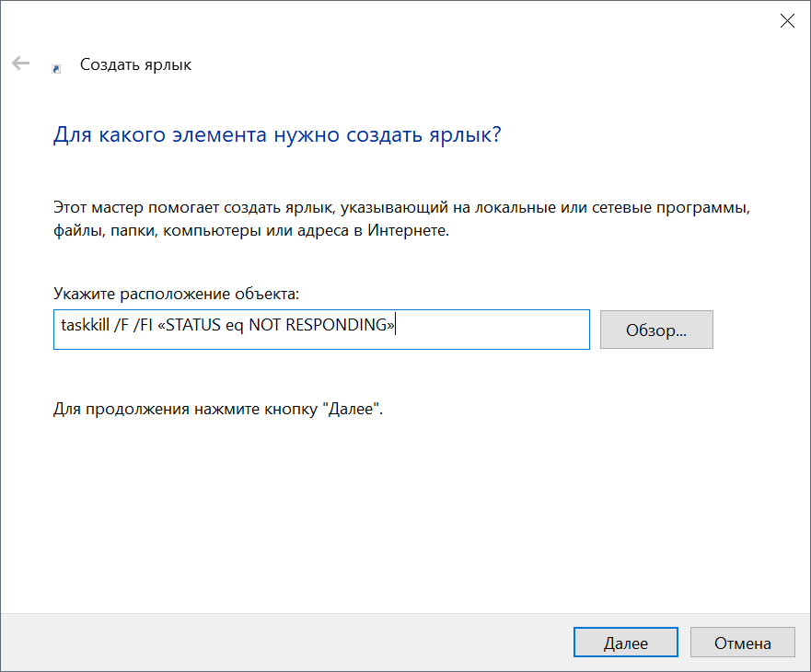Click the "Создать ярлык" window title text
Screen dimensions: 811x672
pyautogui.click(x=135, y=64)
